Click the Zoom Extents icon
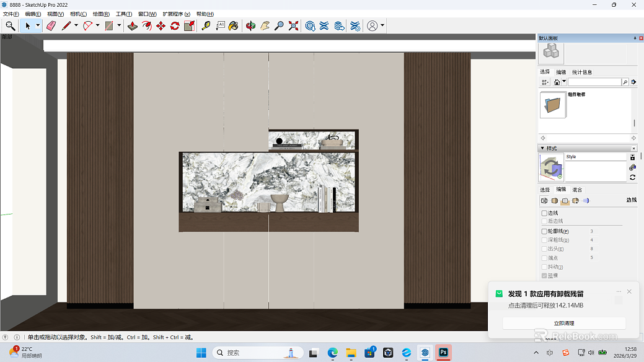The image size is (644, 362). click(x=293, y=26)
